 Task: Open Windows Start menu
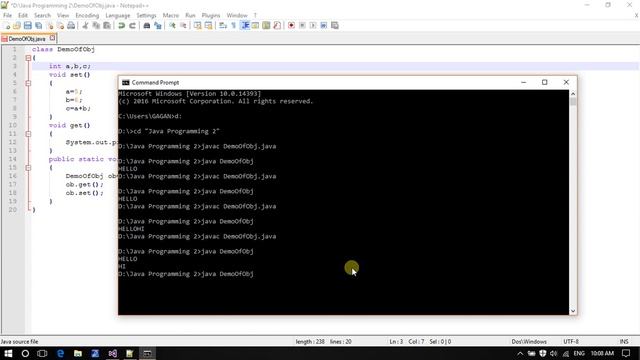click(x=8, y=353)
